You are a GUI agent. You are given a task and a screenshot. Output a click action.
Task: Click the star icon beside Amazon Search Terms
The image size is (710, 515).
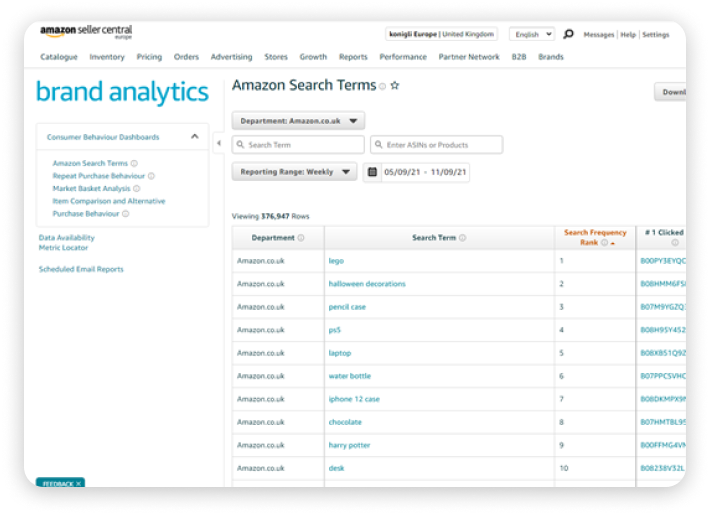pyautogui.click(x=395, y=86)
